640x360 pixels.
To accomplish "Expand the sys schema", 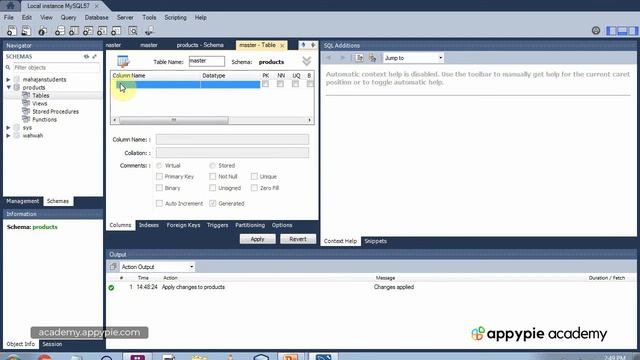I will tap(9, 128).
